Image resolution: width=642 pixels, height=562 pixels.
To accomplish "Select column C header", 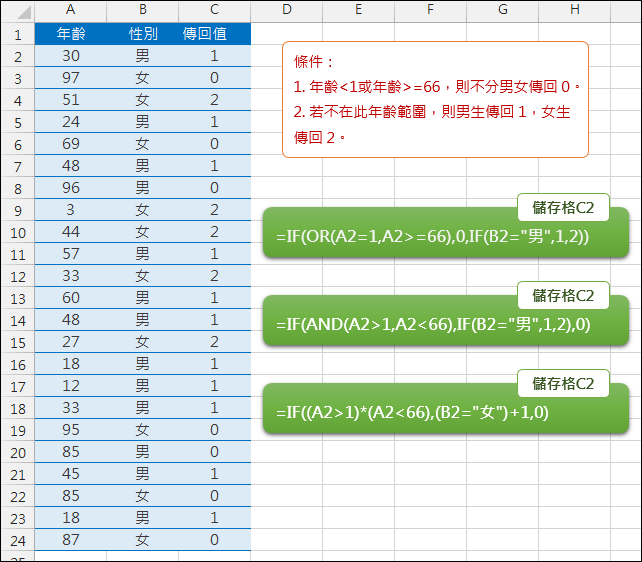I will click(x=215, y=10).
